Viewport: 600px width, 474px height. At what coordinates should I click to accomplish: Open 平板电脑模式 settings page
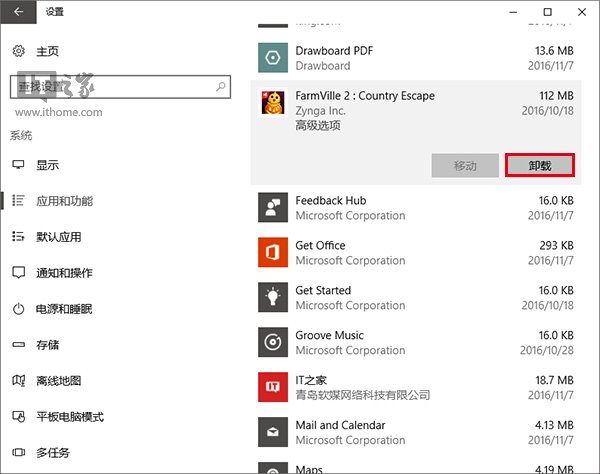[x=70, y=417]
